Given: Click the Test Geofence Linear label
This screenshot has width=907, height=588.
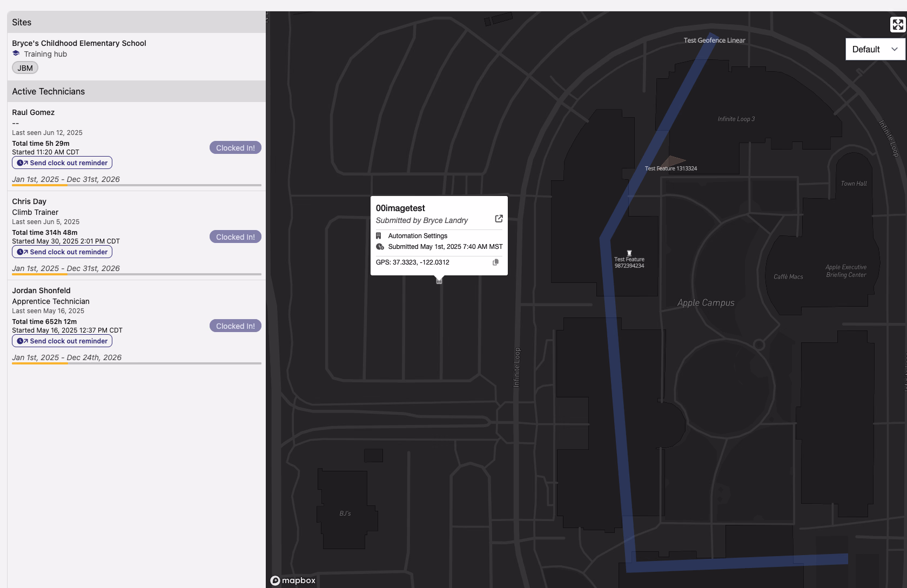Looking at the screenshot, I should pos(714,40).
